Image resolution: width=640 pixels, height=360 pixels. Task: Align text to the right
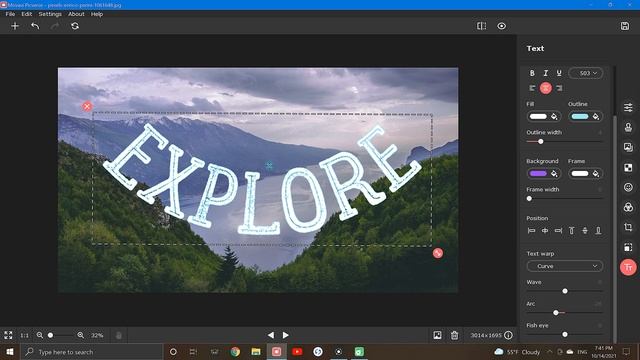[x=559, y=88]
